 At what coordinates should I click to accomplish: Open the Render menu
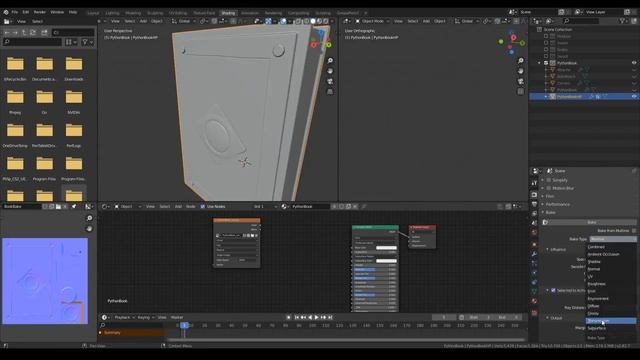pyautogui.click(x=40, y=12)
